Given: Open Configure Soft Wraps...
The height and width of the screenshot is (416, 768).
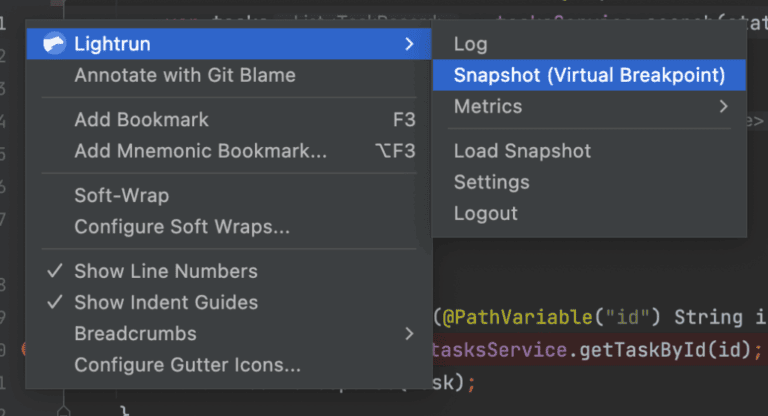Looking at the screenshot, I should [x=182, y=226].
